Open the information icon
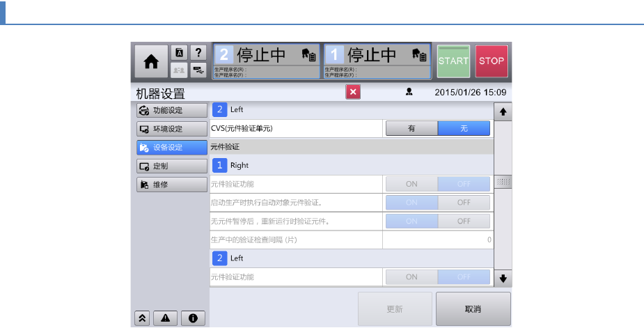The image size is (644, 328). click(193, 318)
